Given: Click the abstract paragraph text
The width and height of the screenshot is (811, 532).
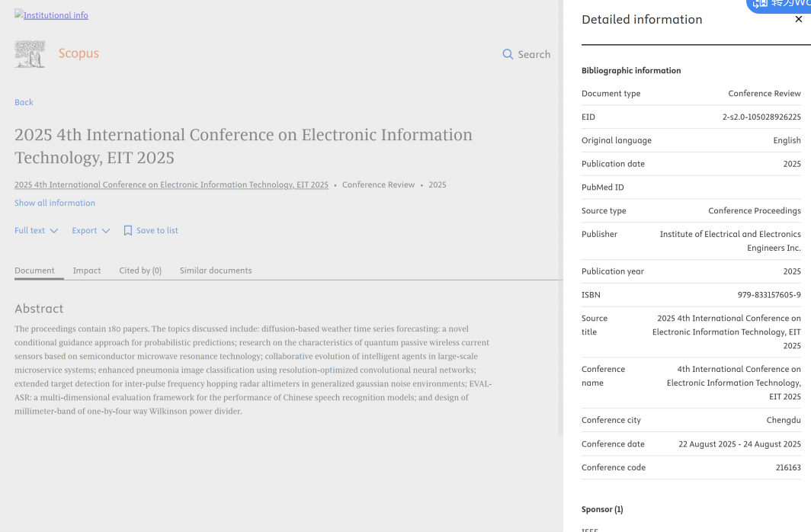Looking at the screenshot, I should coord(253,370).
